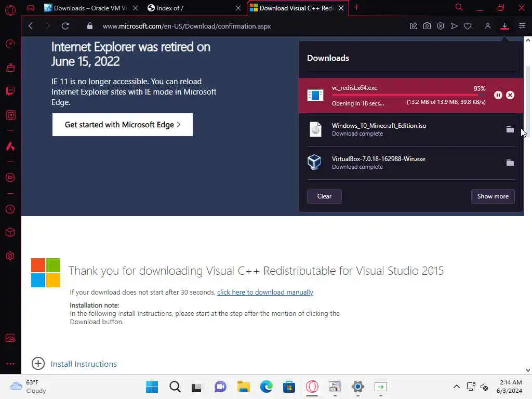The height and width of the screenshot is (399, 532).
Task: Open VirtualBox-7.0.18-162988-Win.exe download entry
Action: pos(411,163)
